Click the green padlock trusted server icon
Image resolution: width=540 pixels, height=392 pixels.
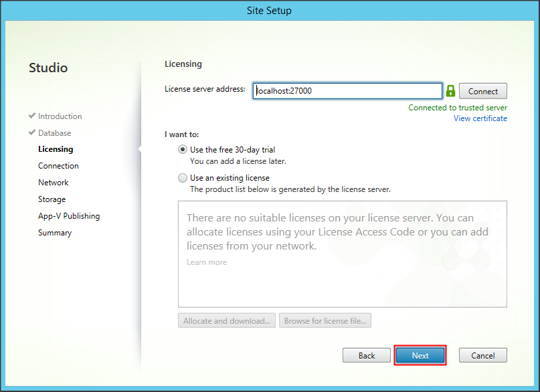450,91
